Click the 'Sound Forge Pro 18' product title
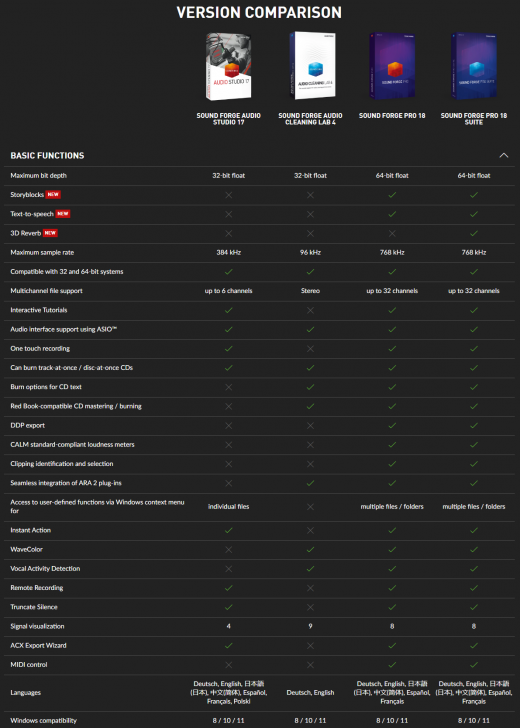 tap(392, 116)
